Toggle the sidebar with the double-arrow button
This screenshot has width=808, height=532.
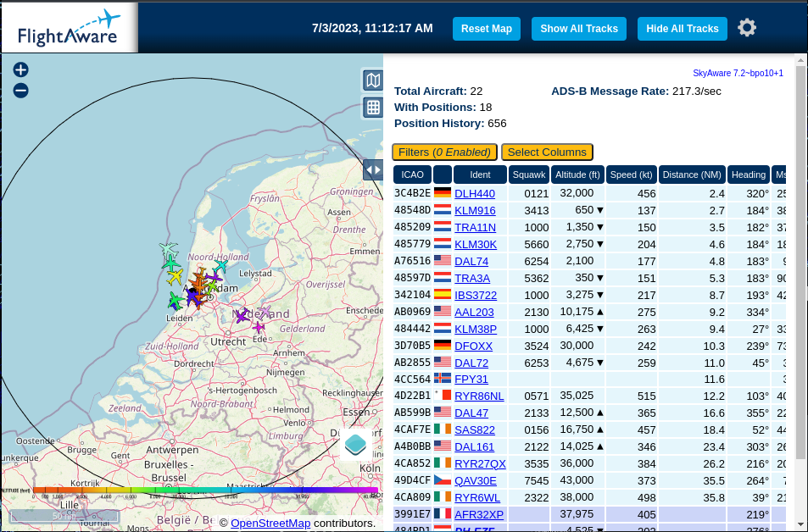click(373, 169)
